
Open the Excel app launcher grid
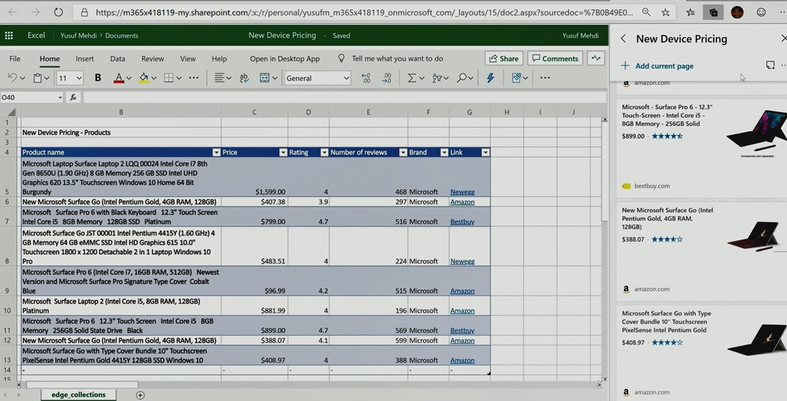click(x=10, y=34)
